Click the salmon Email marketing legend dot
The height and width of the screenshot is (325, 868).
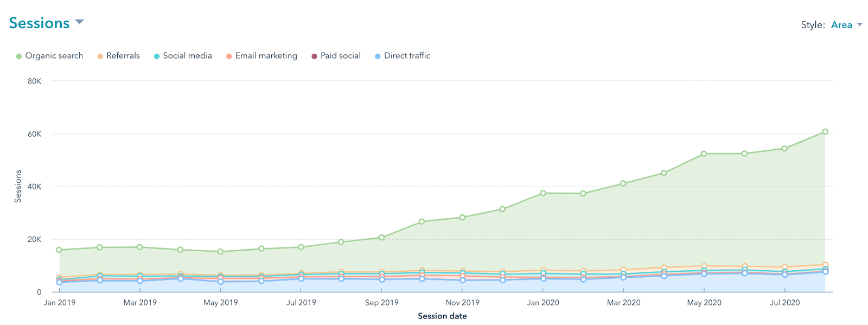click(229, 56)
